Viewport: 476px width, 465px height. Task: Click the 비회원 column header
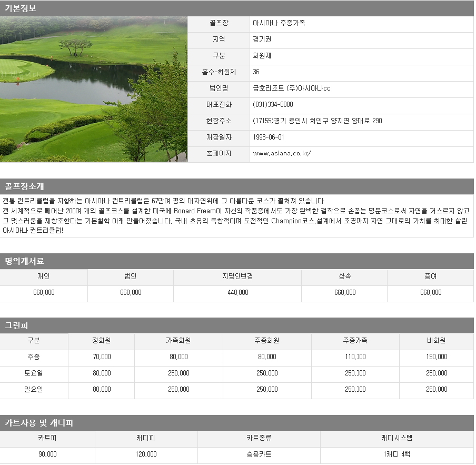pyautogui.click(x=436, y=341)
